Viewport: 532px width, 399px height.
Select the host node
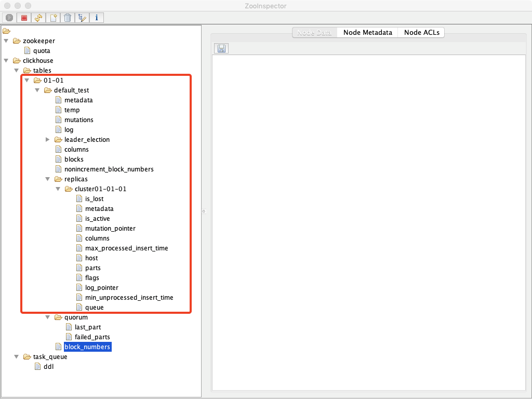pyautogui.click(x=91, y=258)
